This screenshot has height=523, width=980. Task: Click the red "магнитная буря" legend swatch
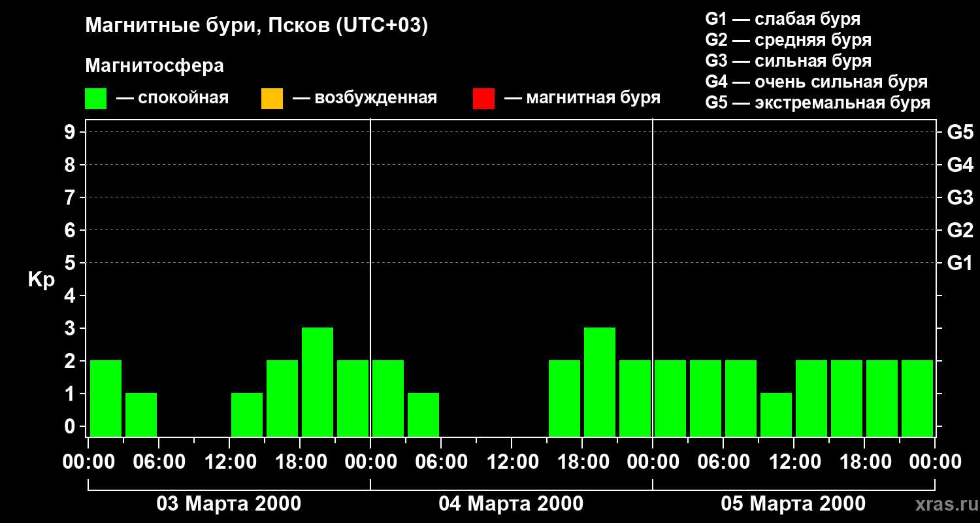point(483,99)
